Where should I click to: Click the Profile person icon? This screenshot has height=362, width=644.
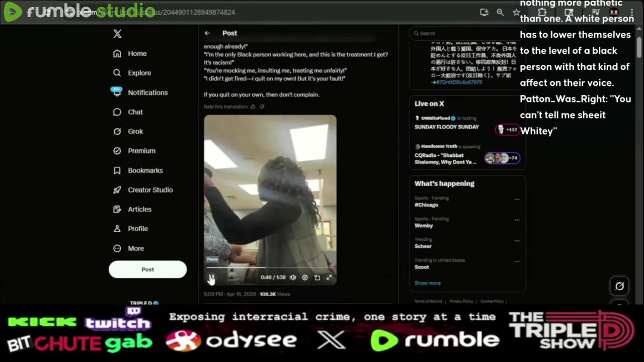[117, 228]
